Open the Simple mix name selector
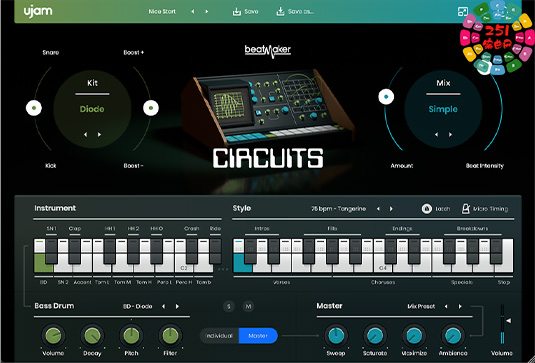 (x=443, y=109)
